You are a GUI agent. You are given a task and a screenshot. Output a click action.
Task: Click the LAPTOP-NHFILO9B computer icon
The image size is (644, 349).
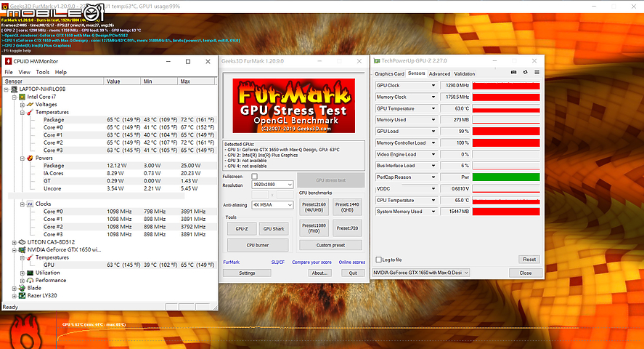(x=15, y=89)
